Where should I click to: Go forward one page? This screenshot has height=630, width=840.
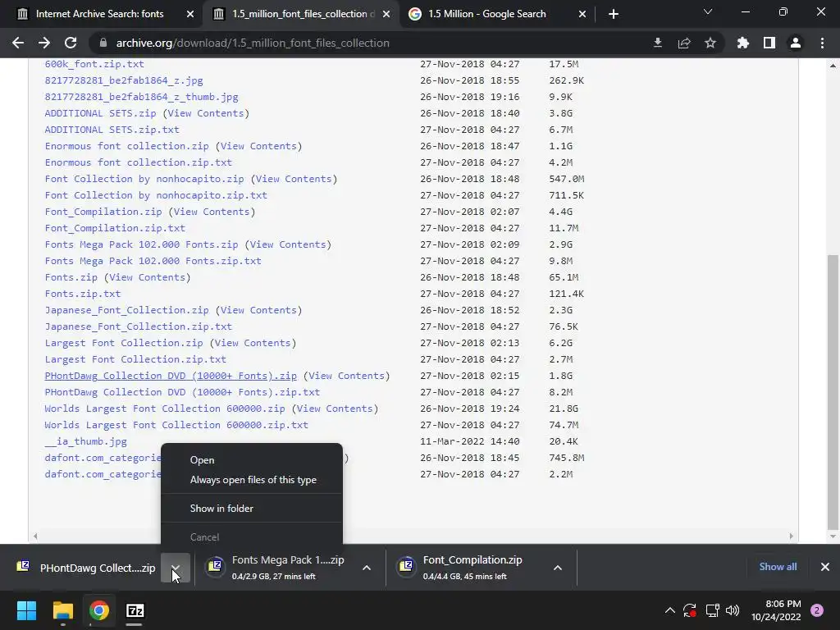click(44, 43)
